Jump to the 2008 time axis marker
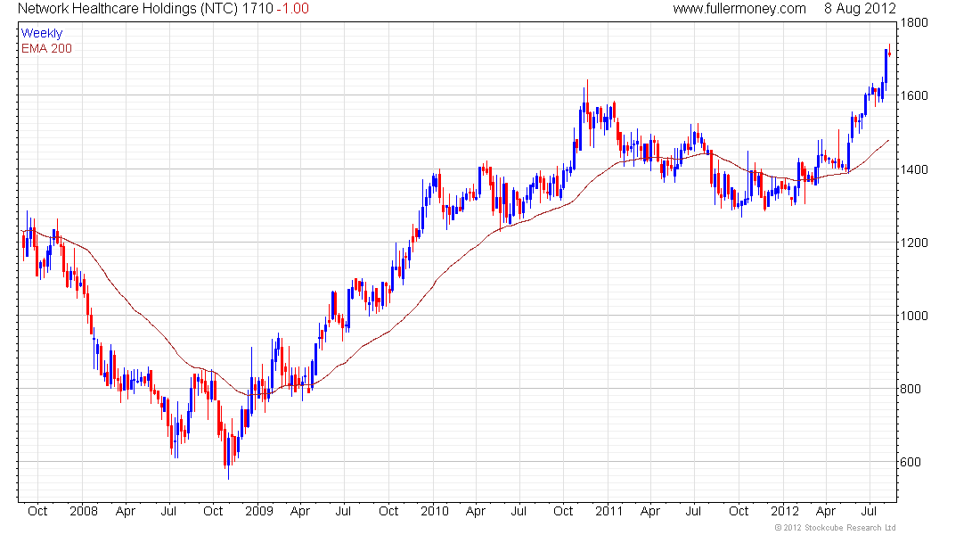Image resolution: width=980 pixels, height=535 pixels. [82, 512]
